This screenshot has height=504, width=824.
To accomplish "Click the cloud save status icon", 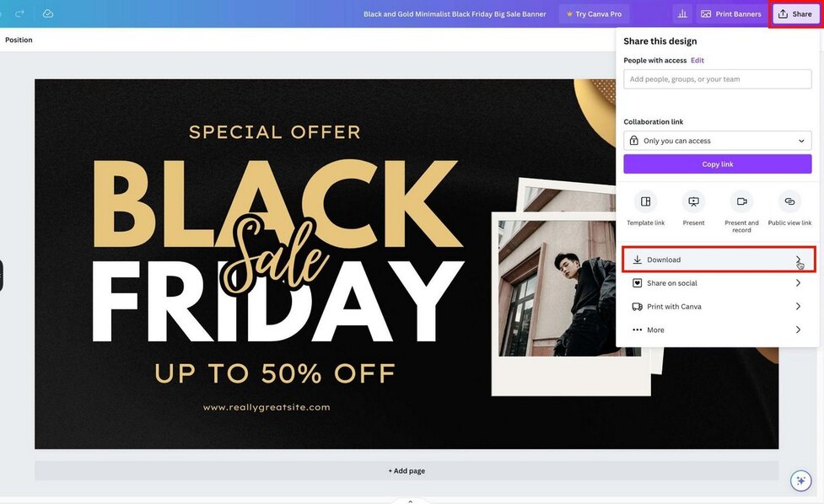I will pos(48,13).
